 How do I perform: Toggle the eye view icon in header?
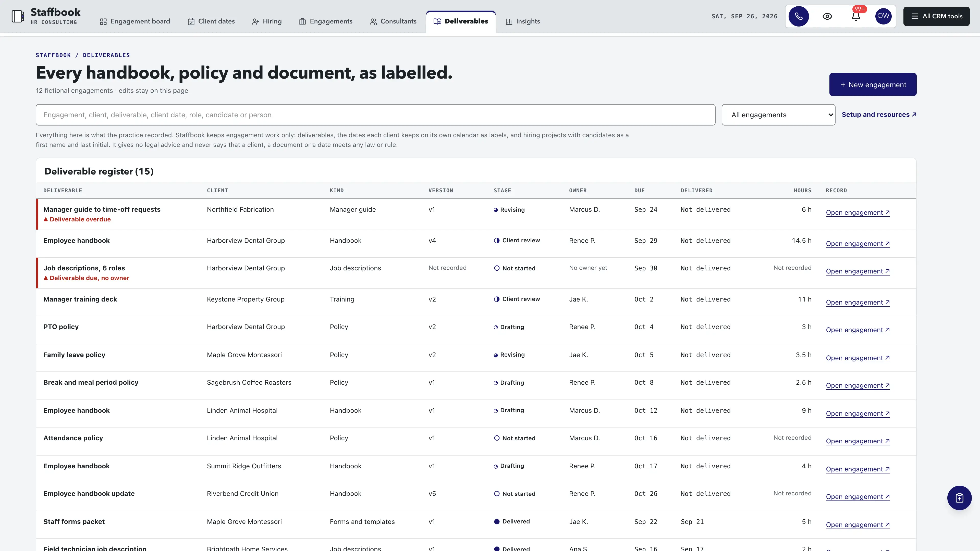827,16
